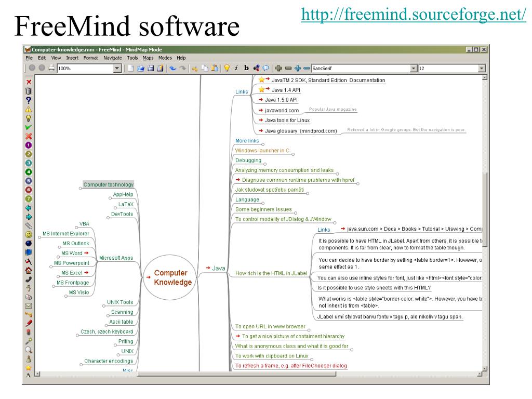Screen dimensions: 532x399
Task: Open the font size 12 dropdown
Action: (x=482, y=68)
